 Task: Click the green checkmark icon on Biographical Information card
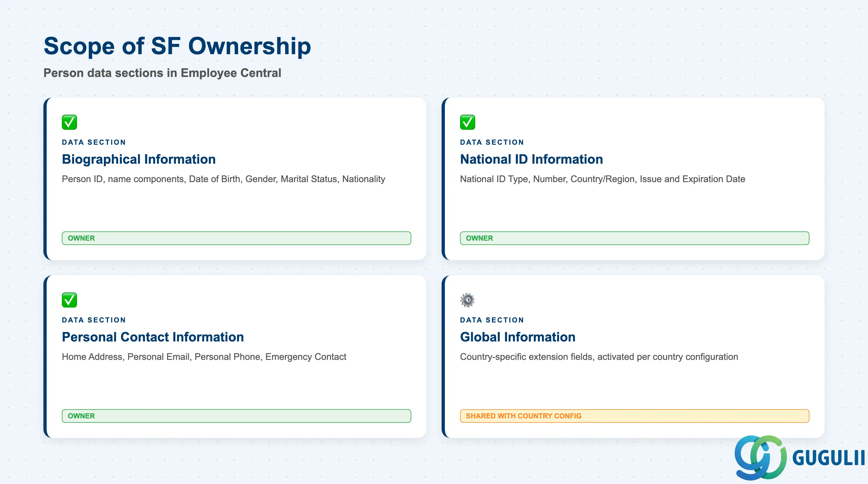click(69, 122)
